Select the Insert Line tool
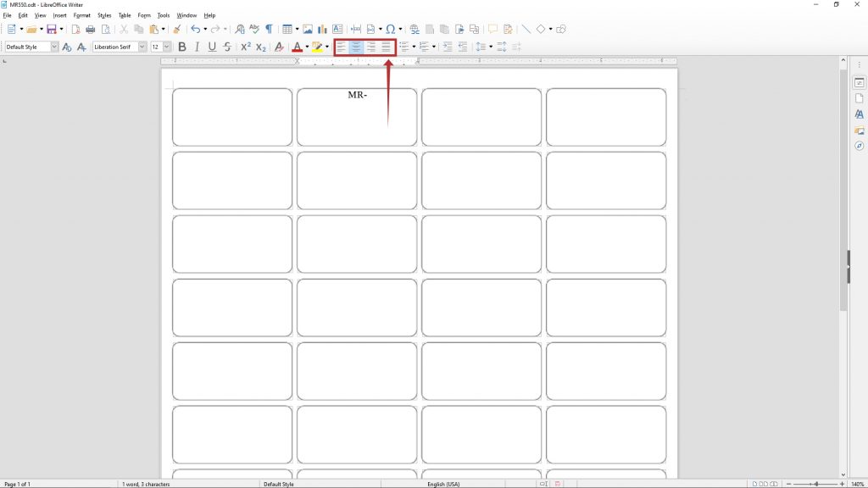This screenshot has height=488, width=868. [x=526, y=30]
